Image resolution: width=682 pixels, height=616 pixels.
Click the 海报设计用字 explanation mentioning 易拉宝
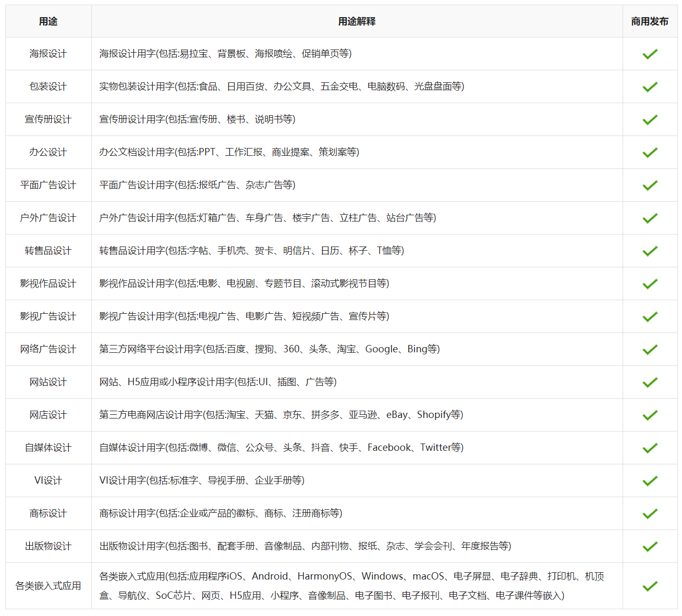click(225, 54)
